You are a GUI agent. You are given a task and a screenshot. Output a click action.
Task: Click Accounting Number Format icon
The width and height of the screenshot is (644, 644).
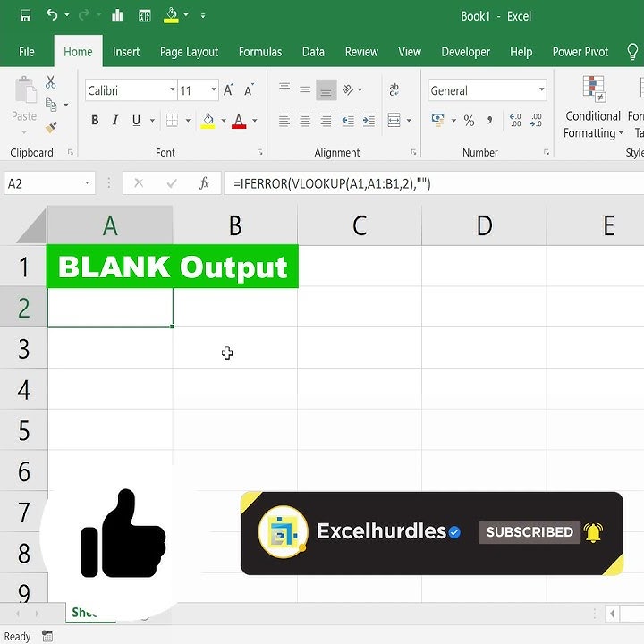[x=437, y=121]
